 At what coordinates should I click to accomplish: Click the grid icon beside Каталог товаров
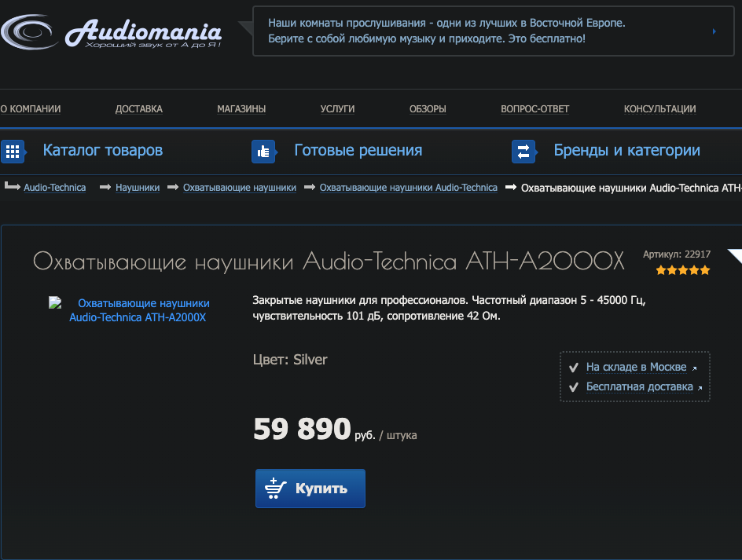[13, 152]
